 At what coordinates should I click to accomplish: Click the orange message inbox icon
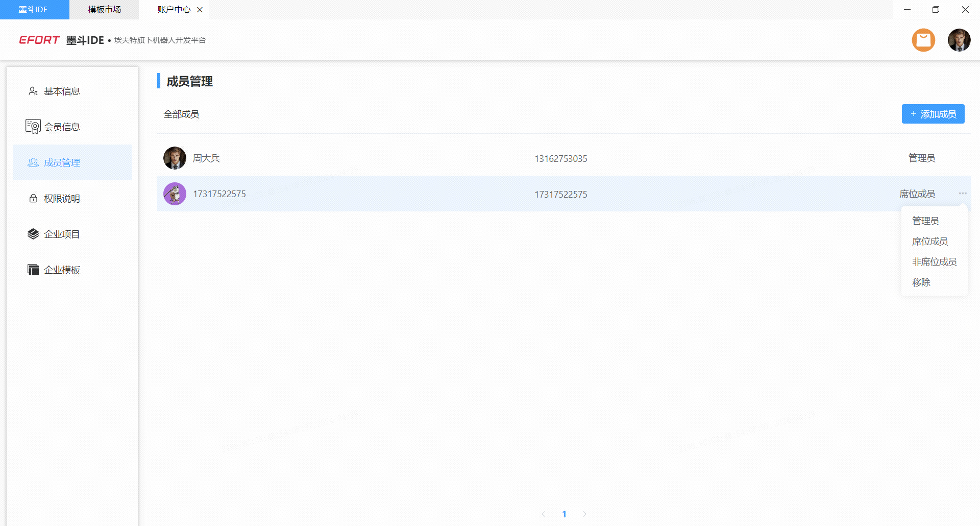tap(923, 40)
